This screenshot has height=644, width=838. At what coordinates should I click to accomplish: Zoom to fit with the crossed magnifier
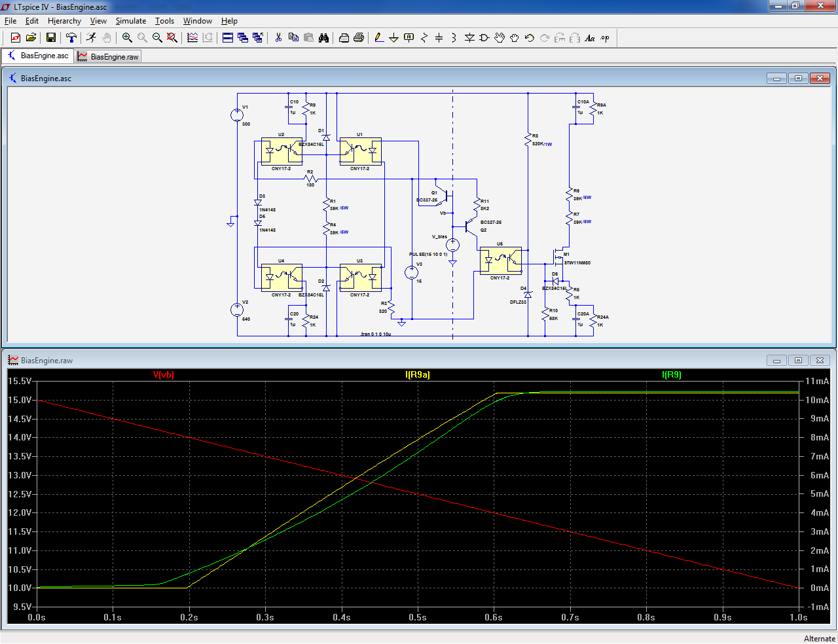[172, 38]
